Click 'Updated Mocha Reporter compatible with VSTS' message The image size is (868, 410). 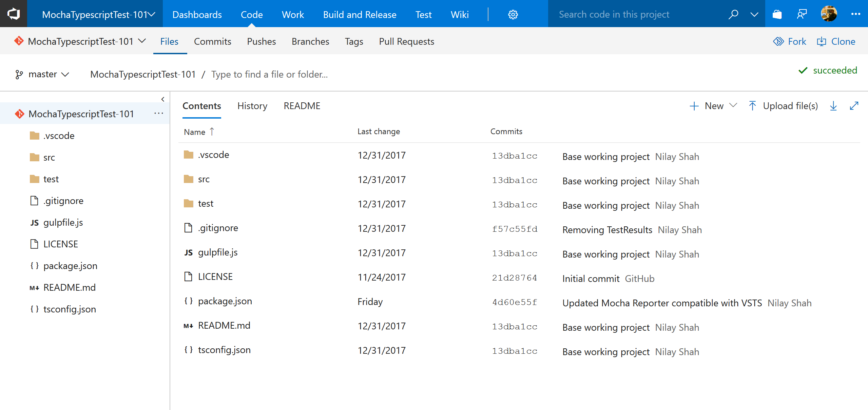[662, 303]
